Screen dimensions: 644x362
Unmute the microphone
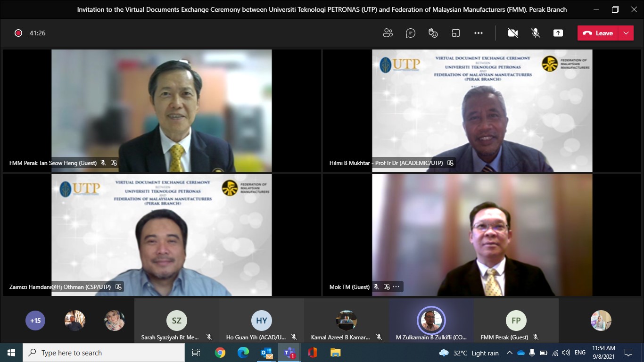click(536, 33)
